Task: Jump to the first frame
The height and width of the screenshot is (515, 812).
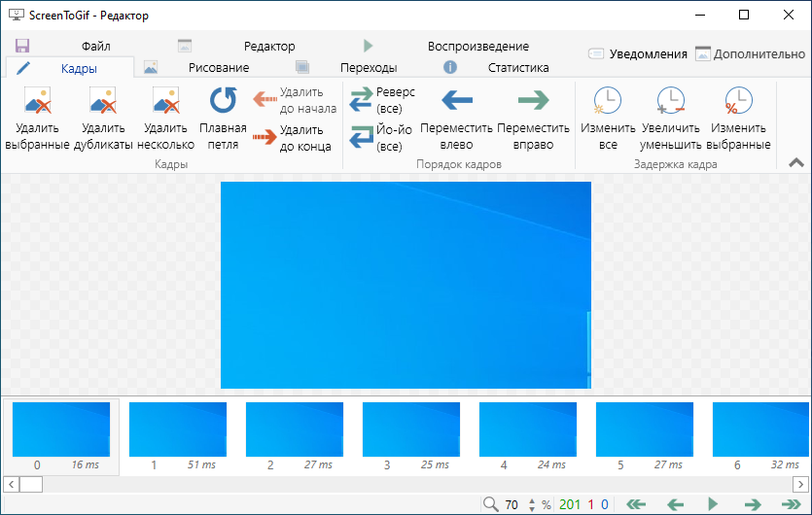Action: point(636,504)
